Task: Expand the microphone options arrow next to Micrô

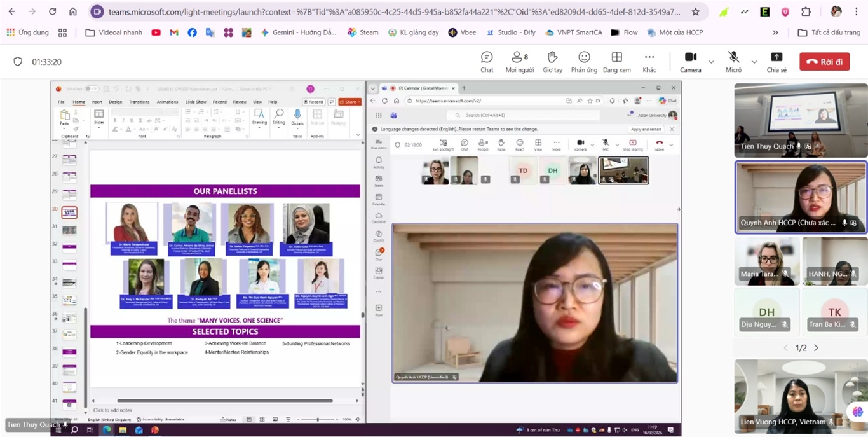Action: [x=754, y=62]
